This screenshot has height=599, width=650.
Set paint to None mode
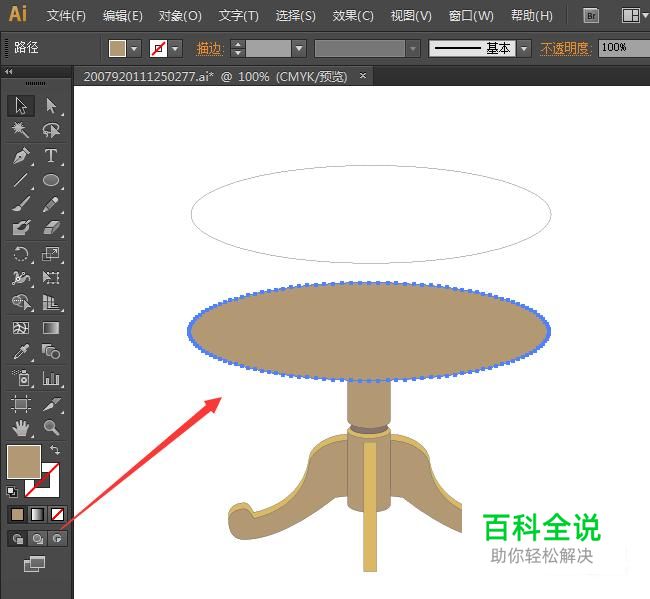pos(58,514)
